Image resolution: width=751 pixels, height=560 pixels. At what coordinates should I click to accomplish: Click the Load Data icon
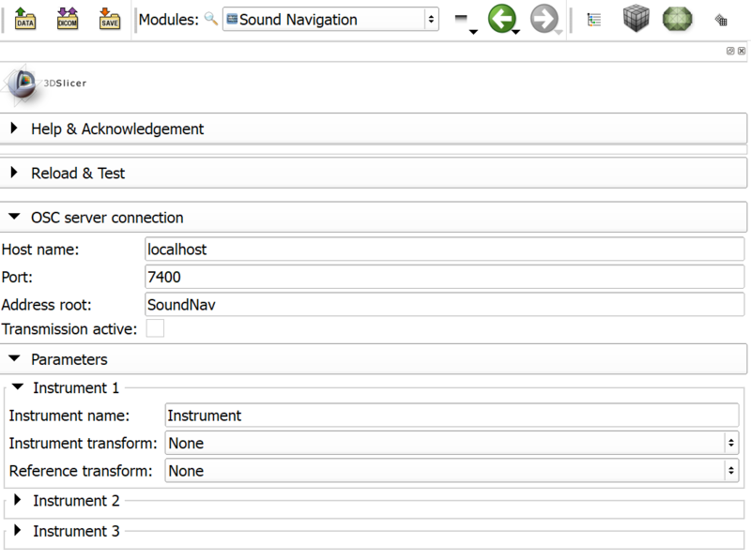point(25,19)
